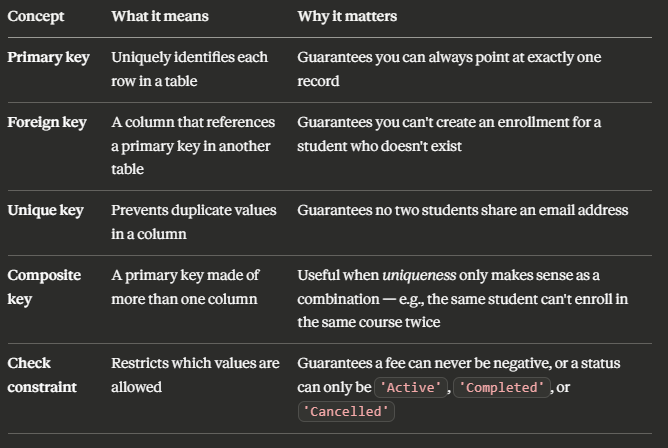Click the 'Completed' code chip

point(502,388)
